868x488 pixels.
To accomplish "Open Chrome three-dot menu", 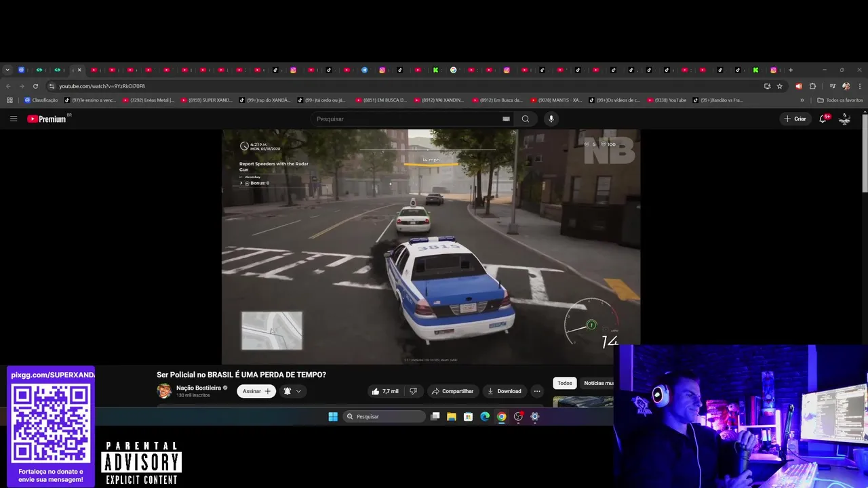I will pyautogui.click(x=860, y=86).
